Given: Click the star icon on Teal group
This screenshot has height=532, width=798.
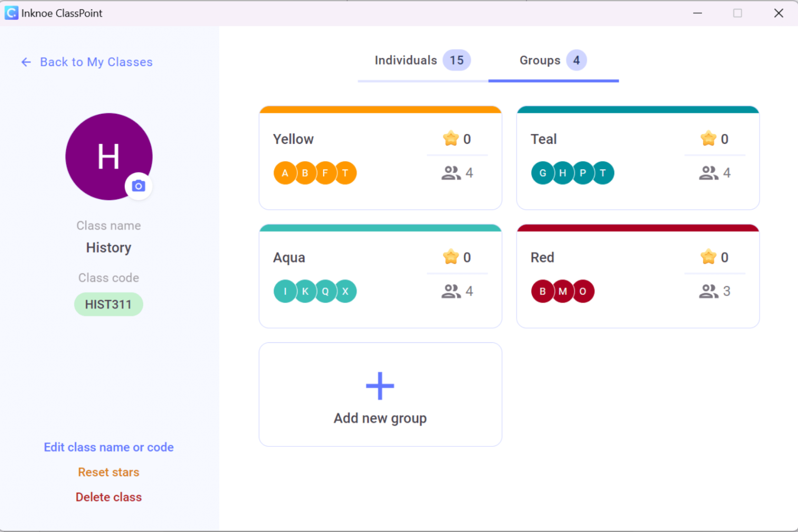Looking at the screenshot, I should pos(708,139).
